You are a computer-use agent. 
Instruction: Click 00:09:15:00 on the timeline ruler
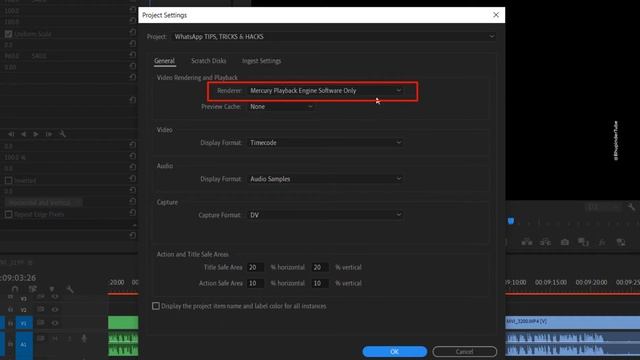551,282
